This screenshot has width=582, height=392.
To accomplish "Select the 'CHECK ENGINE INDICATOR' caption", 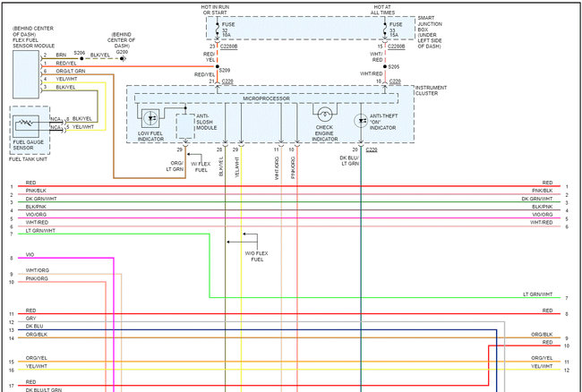I will [x=325, y=133].
